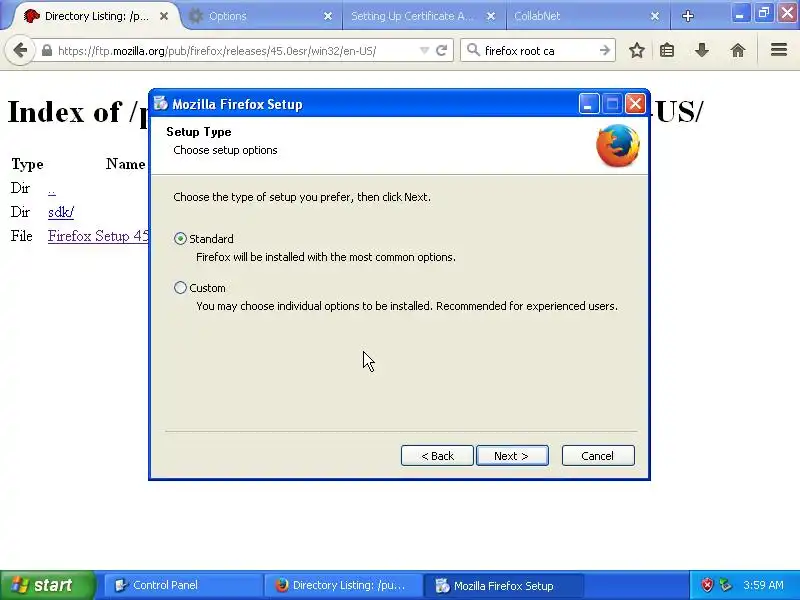This screenshot has width=800, height=600.
Task: Click the red security shield tray icon
Action: pos(707,585)
